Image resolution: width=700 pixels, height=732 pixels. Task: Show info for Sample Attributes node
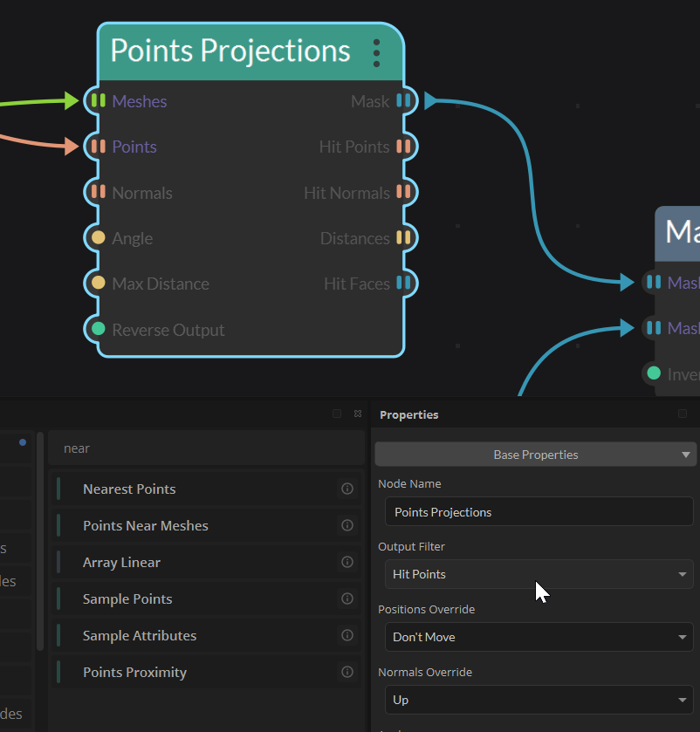coord(347,635)
